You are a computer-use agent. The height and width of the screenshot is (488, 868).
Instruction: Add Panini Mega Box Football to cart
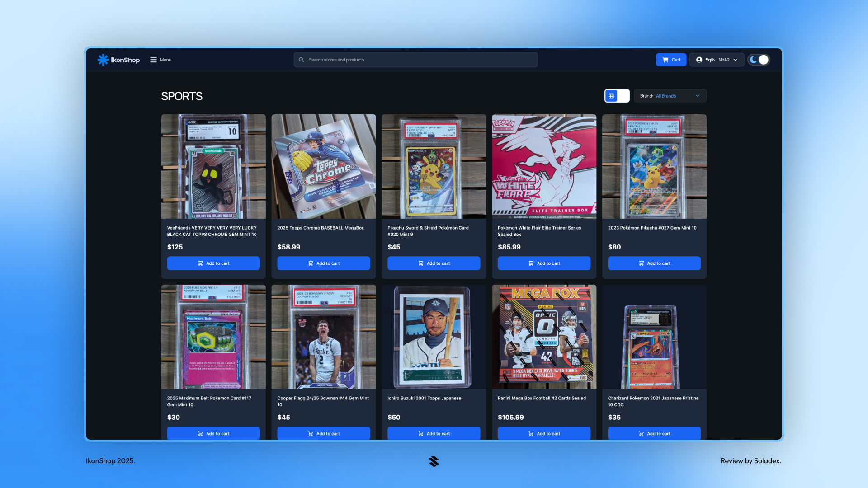tap(544, 433)
